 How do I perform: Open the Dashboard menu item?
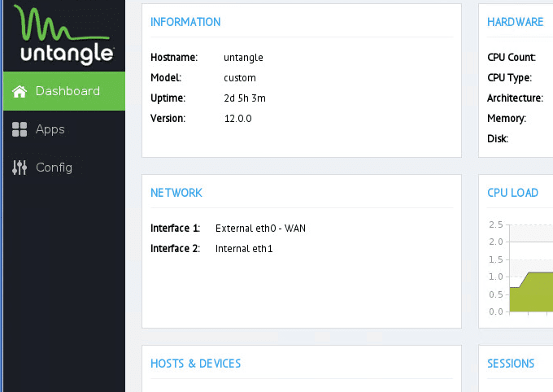[67, 91]
